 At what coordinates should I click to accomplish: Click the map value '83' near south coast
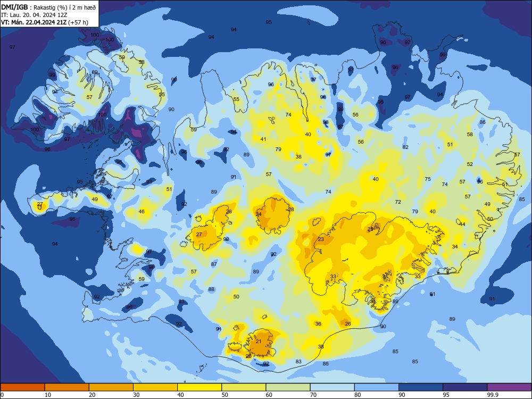[x=298, y=361]
